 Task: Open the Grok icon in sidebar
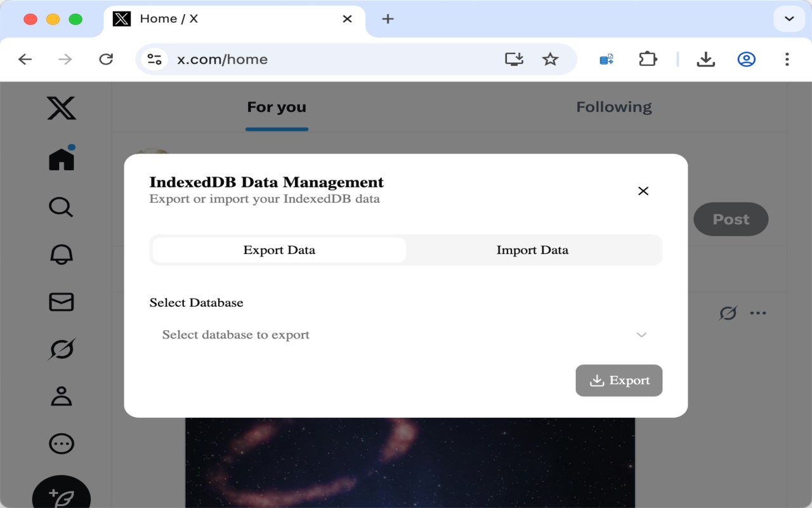click(62, 349)
